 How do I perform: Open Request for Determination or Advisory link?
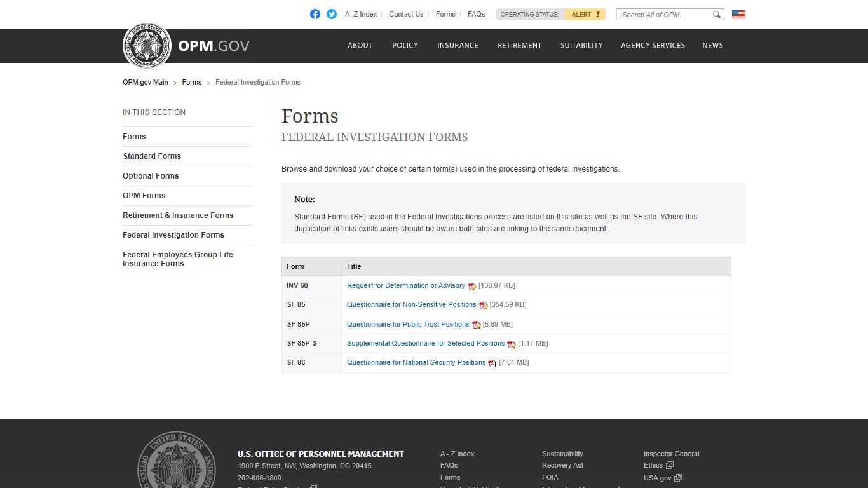(405, 286)
